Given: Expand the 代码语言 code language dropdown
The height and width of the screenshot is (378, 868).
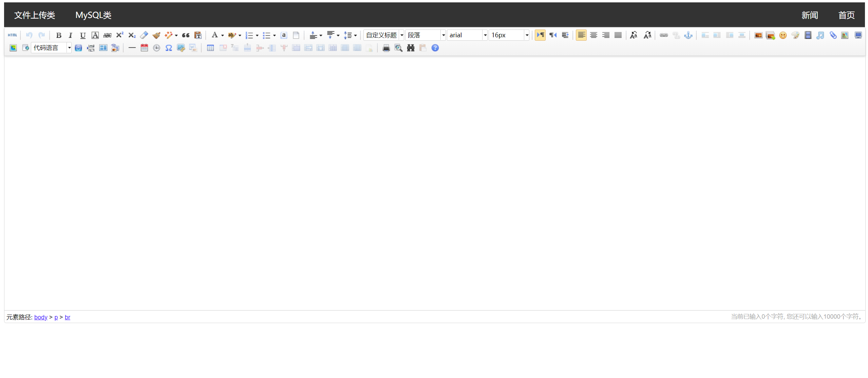Looking at the screenshot, I should [69, 48].
